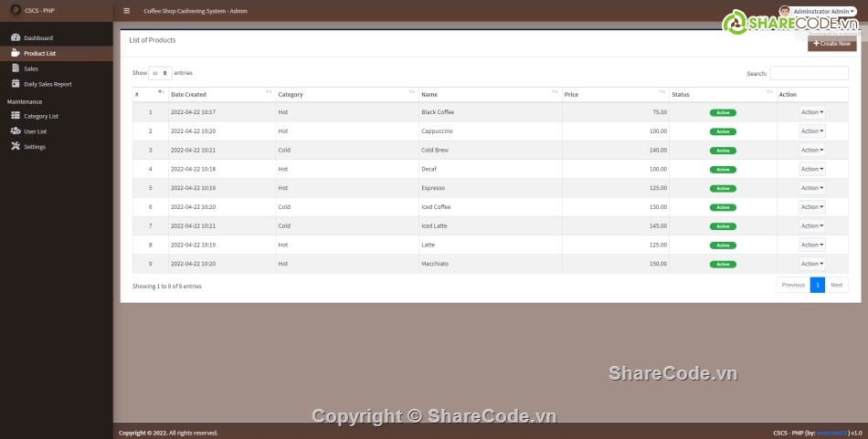The width and height of the screenshot is (868, 439).
Task: Click the User List people icon
Action: (16, 131)
